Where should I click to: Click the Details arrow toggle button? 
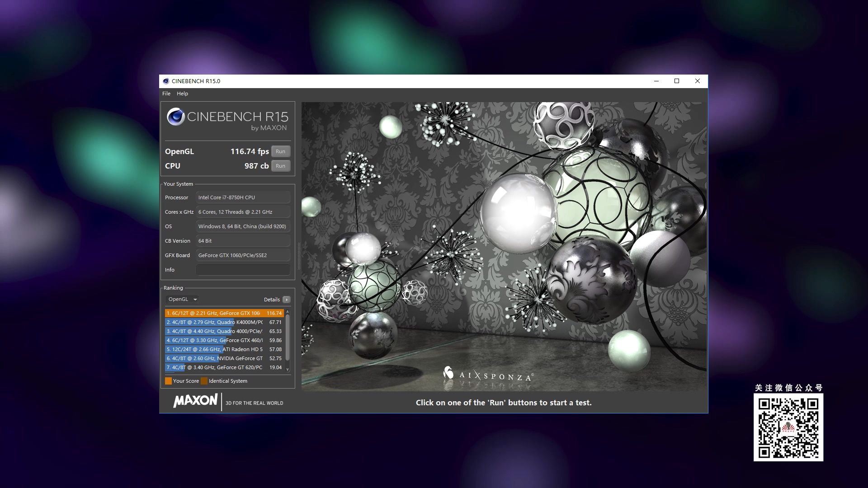[x=286, y=300]
